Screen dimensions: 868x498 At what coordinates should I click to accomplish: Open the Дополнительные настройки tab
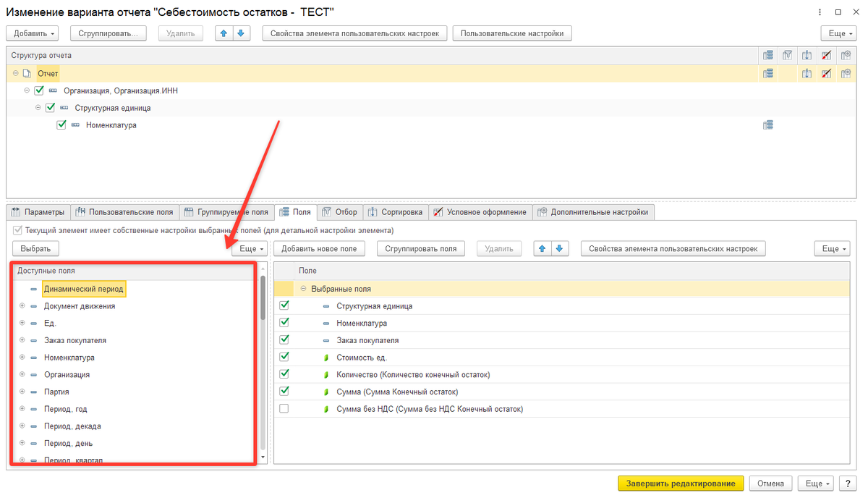pyautogui.click(x=594, y=212)
